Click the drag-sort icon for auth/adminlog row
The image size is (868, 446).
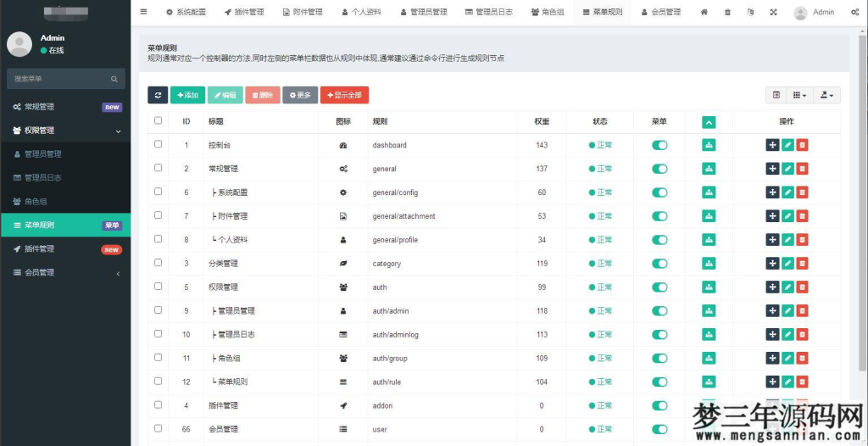click(x=772, y=335)
